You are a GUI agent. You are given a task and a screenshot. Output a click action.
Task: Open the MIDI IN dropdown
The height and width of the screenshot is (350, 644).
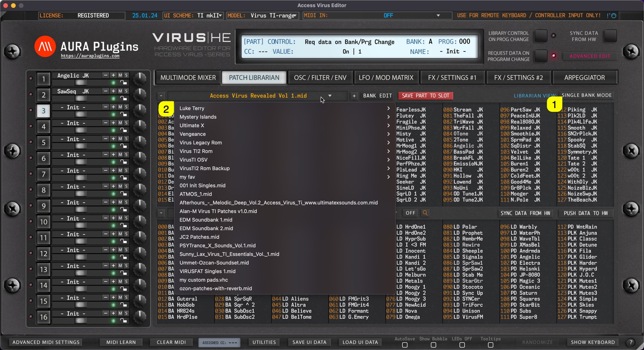click(x=438, y=16)
